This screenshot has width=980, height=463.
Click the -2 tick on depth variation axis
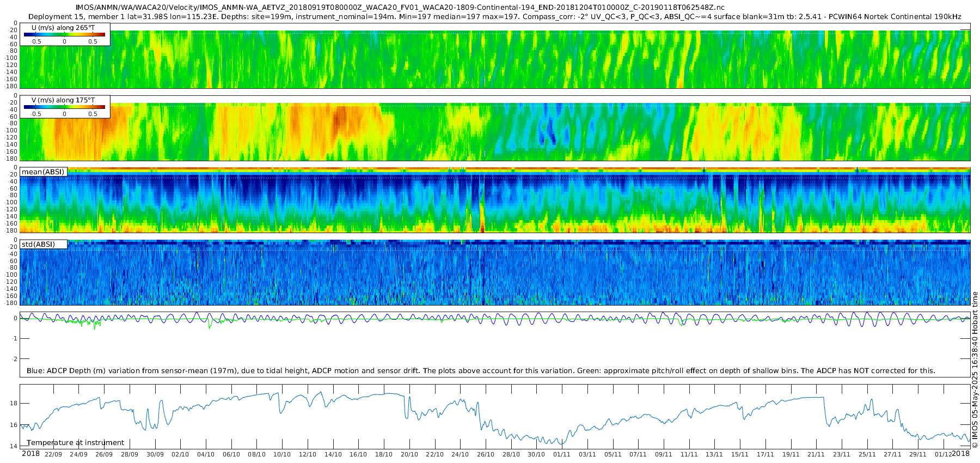click(14, 359)
